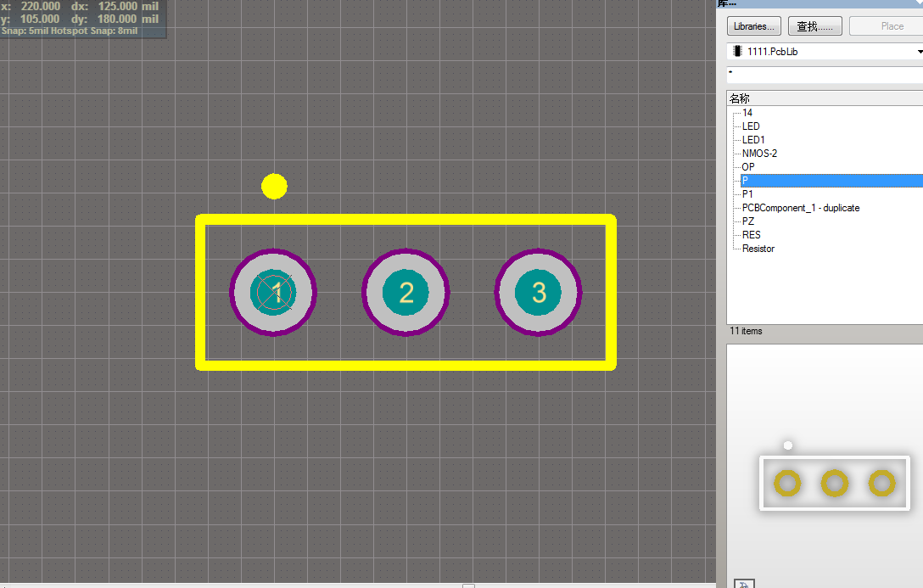Screen dimensions: 923x588
Task: Click the icon below the preview pane
Action: tap(744, 584)
